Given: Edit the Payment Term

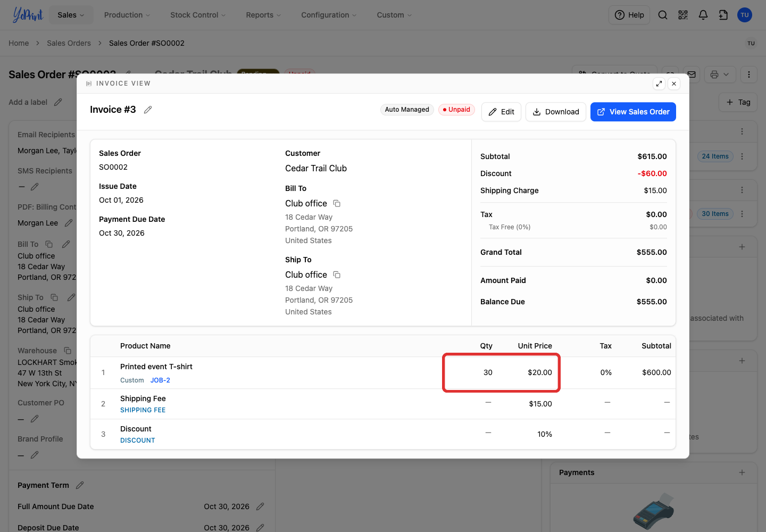Looking at the screenshot, I should point(80,485).
